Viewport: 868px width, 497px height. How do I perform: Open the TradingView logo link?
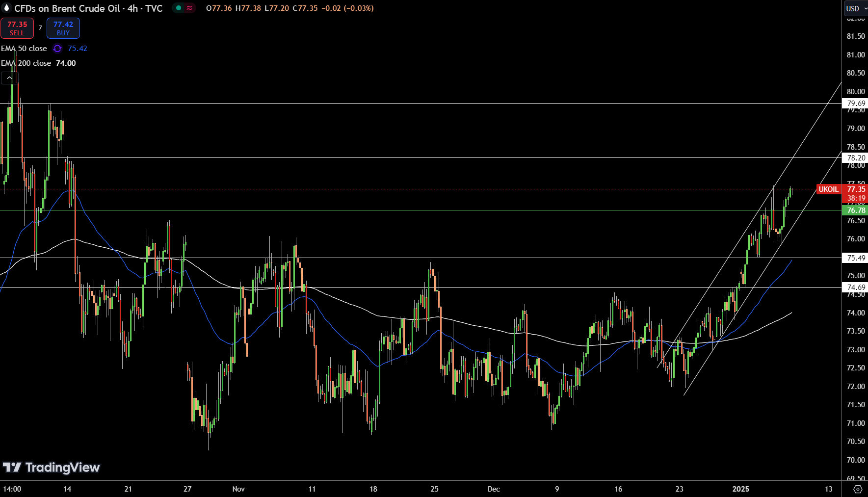coord(52,467)
